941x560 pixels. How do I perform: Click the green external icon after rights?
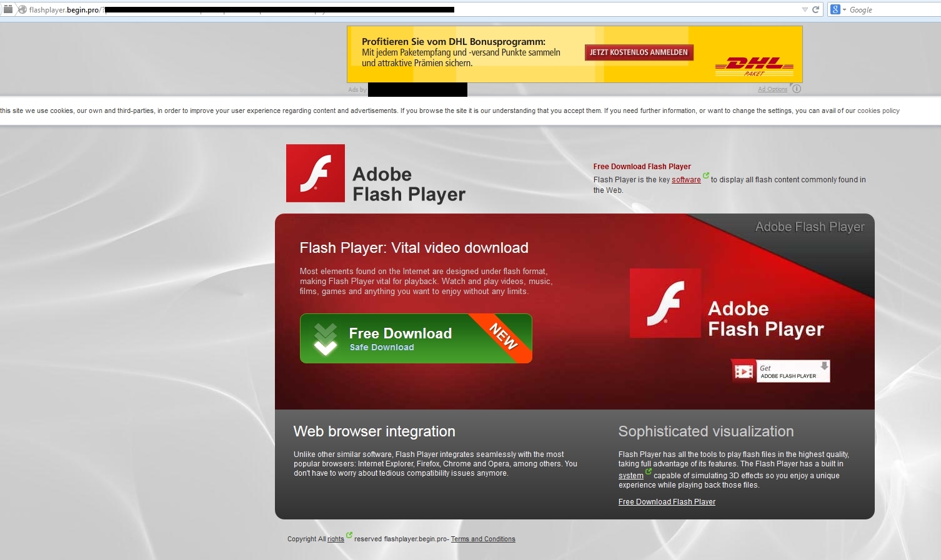coord(349,535)
